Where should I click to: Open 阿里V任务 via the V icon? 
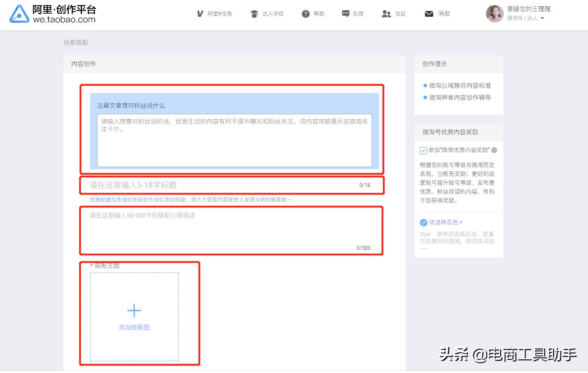[200, 13]
